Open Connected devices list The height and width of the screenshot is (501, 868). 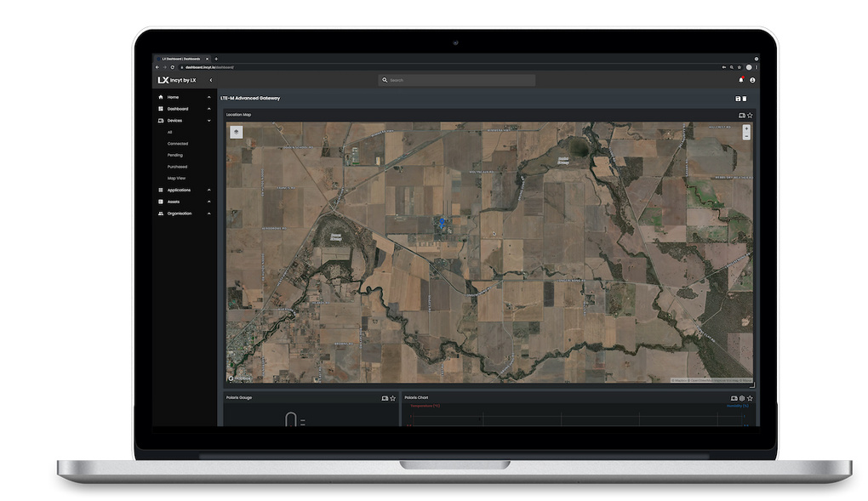click(178, 144)
